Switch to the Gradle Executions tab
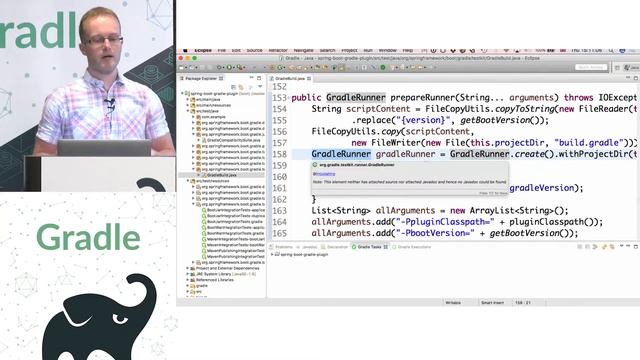 point(411,247)
